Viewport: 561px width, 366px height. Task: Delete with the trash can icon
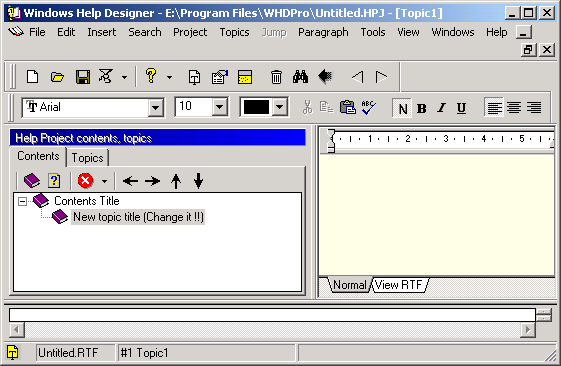(276, 77)
